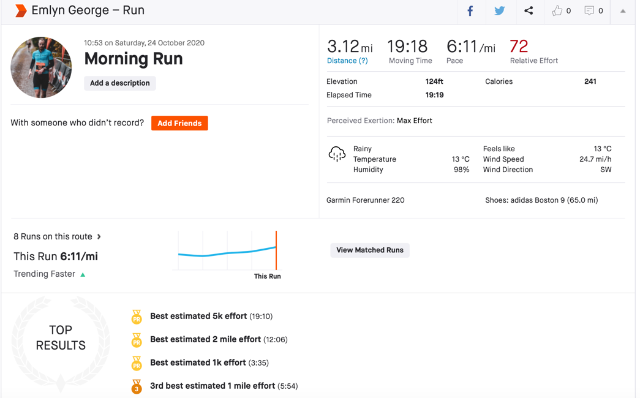Viewport: 640px width, 398px height.
Task: Open Best estimated 5k effort result
Action: (x=211, y=316)
